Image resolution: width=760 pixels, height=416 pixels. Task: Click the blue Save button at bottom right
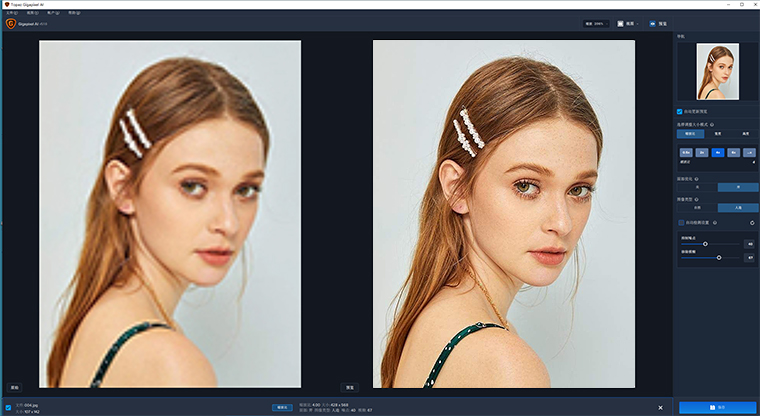[x=717, y=407]
